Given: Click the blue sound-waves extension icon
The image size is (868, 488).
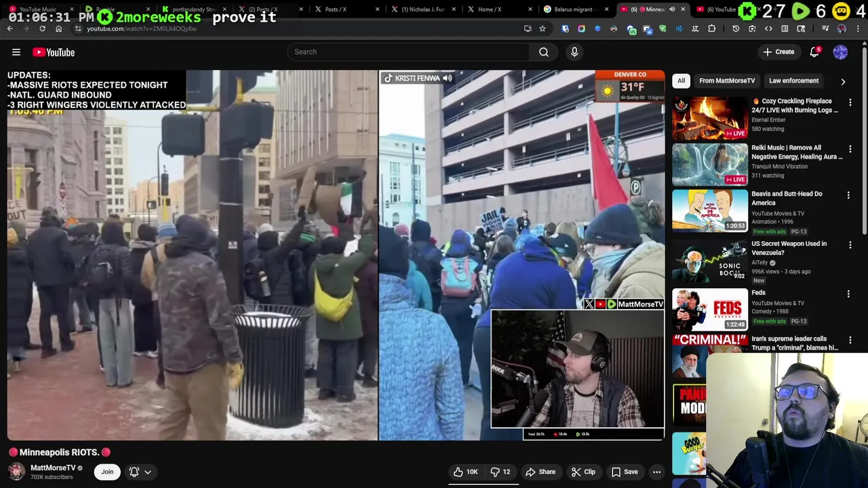Looking at the screenshot, I should pyautogui.click(x=679, y=28).
